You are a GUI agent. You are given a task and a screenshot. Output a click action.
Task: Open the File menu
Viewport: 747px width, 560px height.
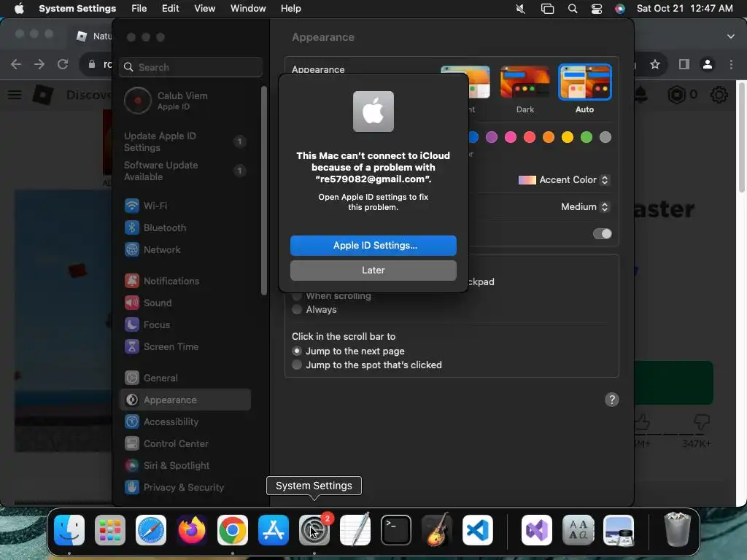139,9
